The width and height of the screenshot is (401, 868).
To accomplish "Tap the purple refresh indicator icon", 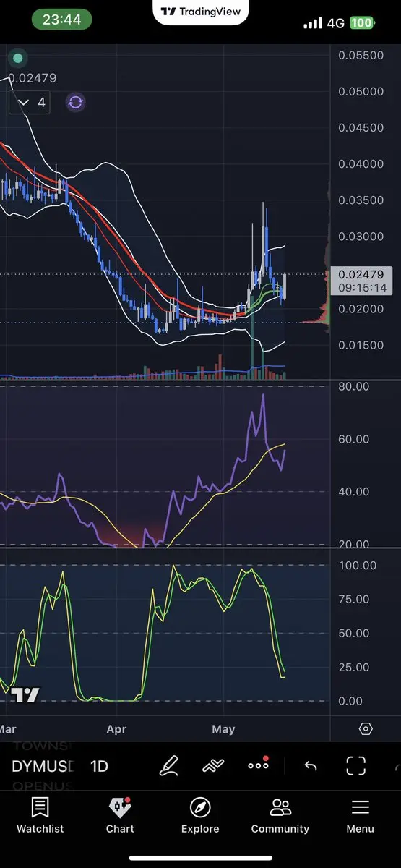I will (75, 102).
